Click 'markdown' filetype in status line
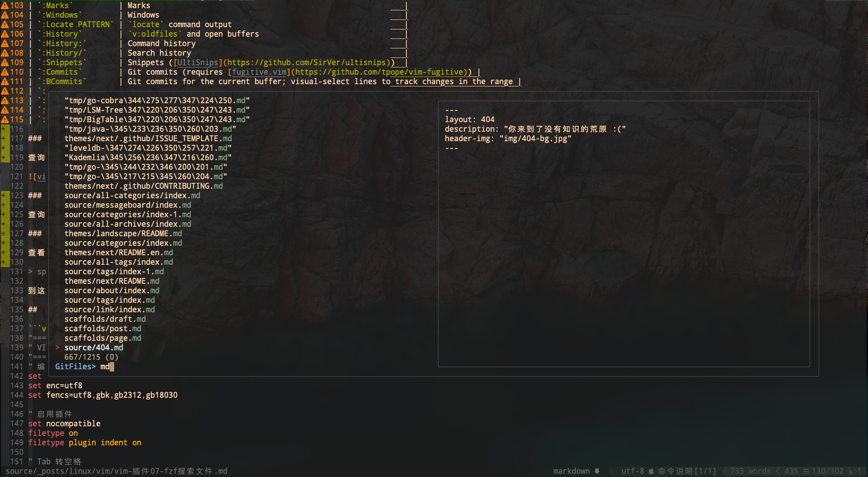Viewport: 868px width, 477px height. coord(572,471)
